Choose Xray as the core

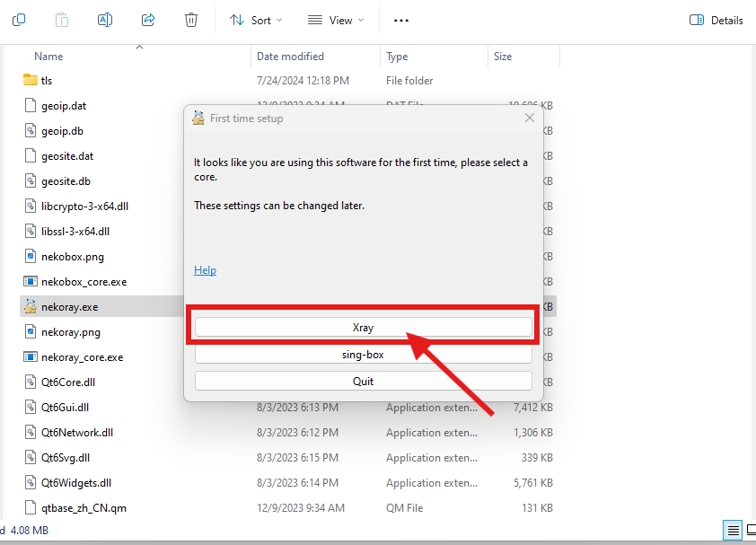tap(363, 328)
